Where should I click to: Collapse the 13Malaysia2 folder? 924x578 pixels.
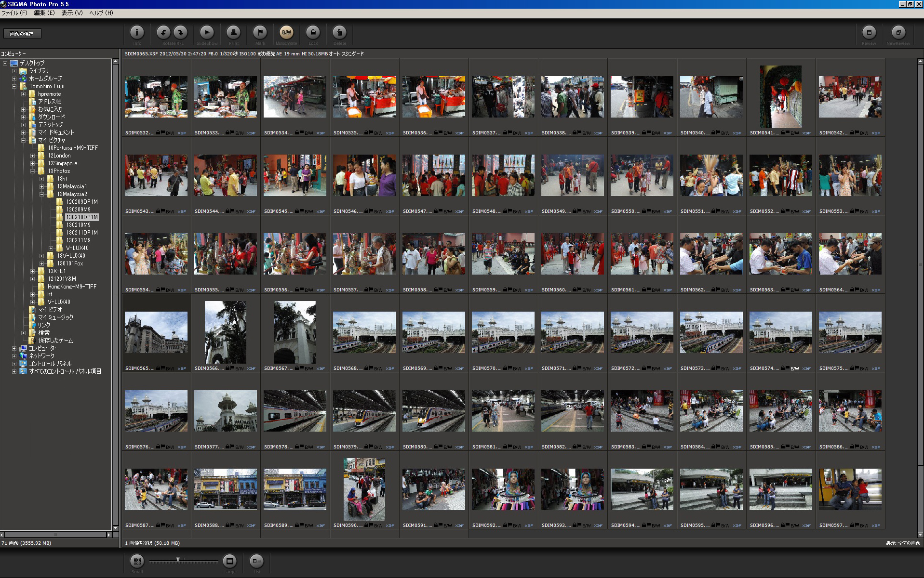(41, 194)
